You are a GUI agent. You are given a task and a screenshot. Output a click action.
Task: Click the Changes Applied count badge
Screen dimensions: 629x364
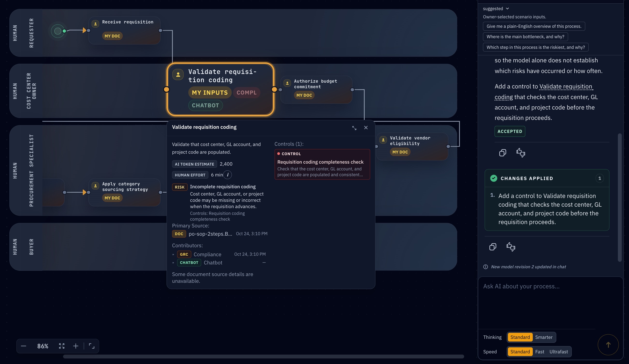coord(600,178)
